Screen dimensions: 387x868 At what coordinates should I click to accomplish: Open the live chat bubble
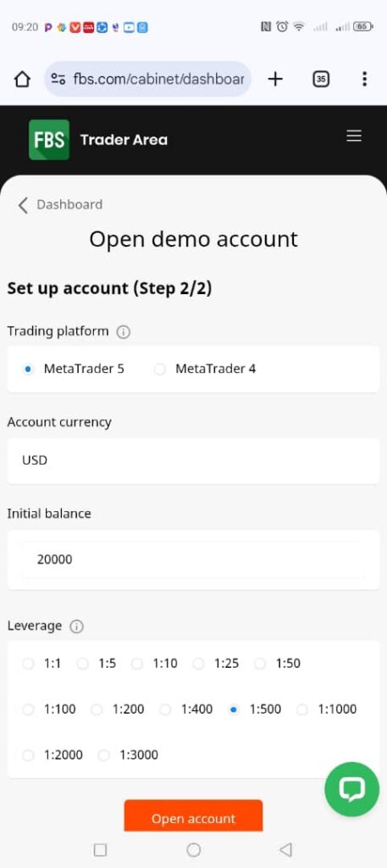352,789
